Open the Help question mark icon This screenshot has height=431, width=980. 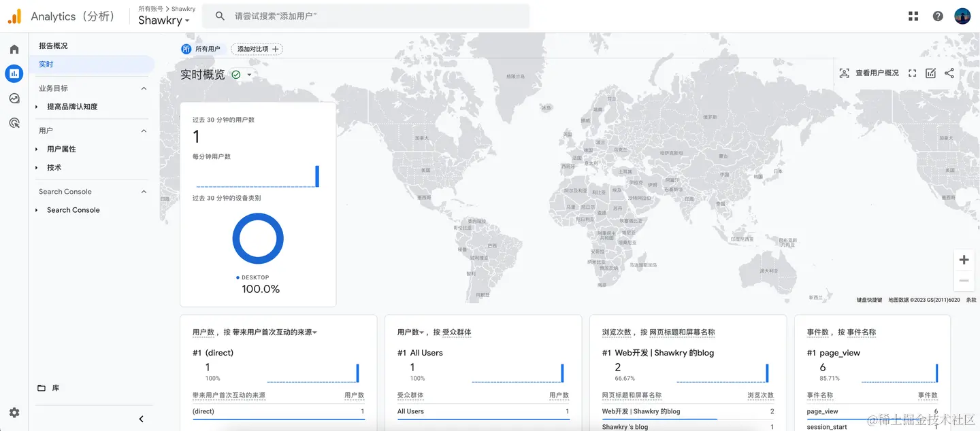click(938, 16)
